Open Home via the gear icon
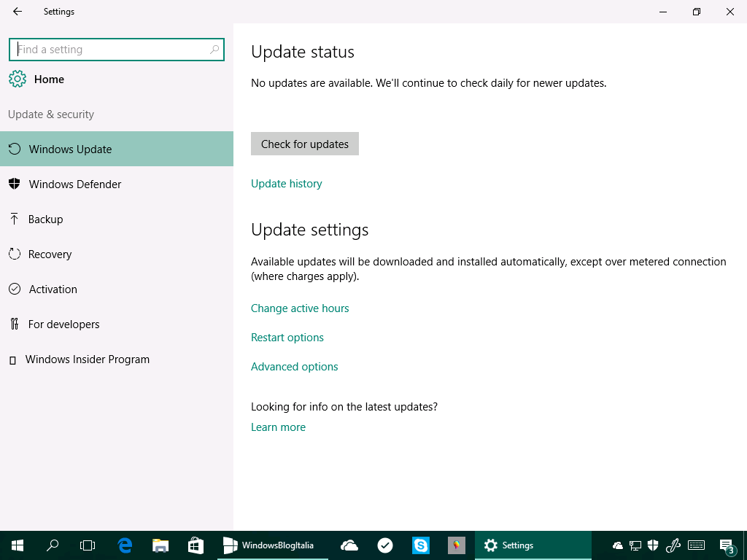Image resolution: width=747 pixels, height=560 pixels. coord(18,79)
